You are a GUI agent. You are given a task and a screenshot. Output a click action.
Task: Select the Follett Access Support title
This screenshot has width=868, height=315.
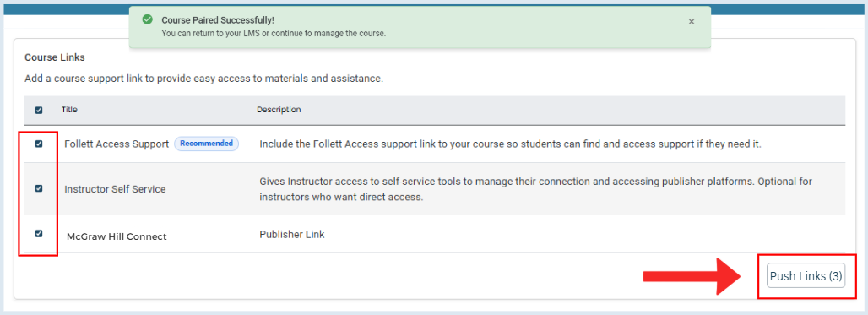tap(117, 144)
